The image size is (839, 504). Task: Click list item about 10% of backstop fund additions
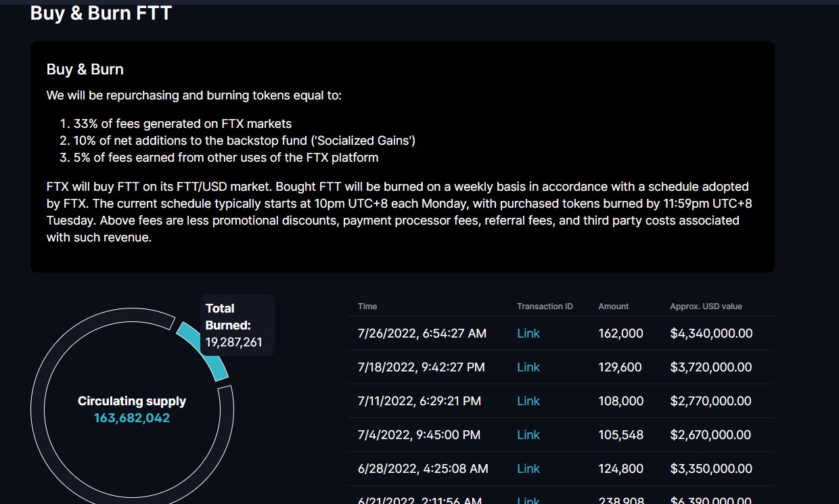[x=244, y=141]
